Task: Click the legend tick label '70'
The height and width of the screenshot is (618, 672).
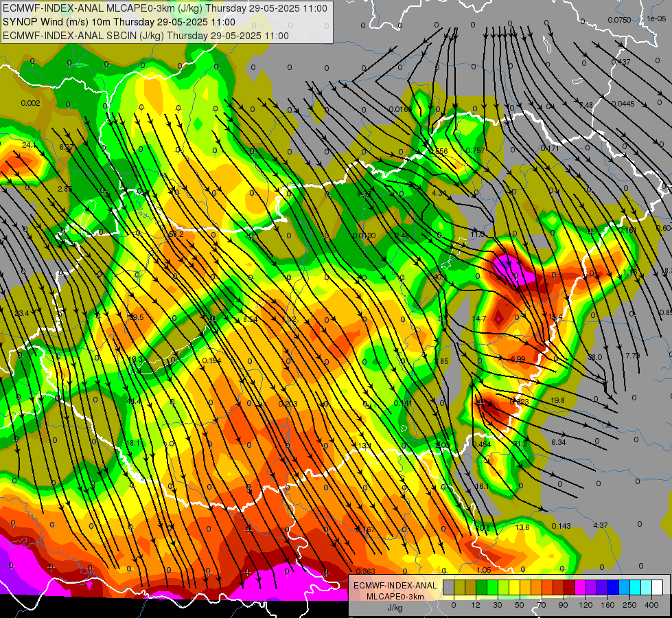Action: point(542,605)
